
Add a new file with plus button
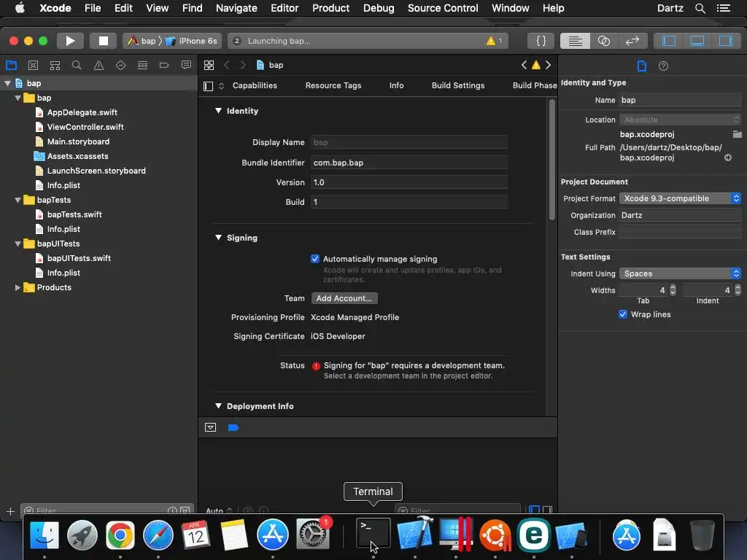coord(10,511)
